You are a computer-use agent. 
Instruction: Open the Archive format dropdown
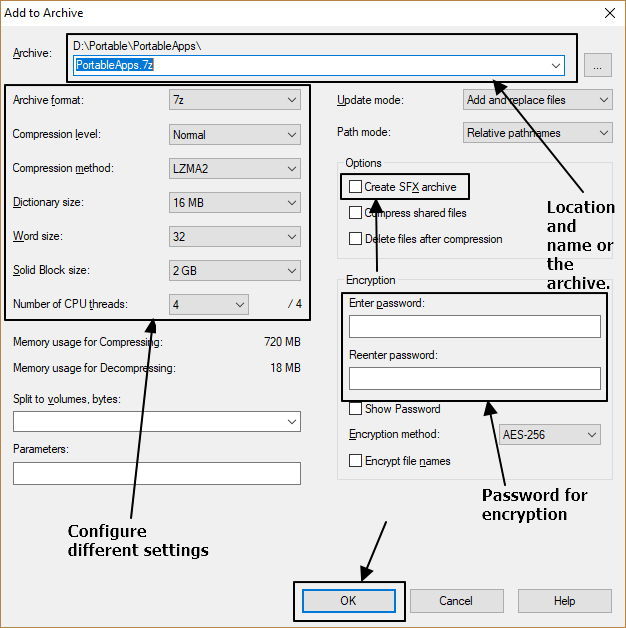pos(235,100)
